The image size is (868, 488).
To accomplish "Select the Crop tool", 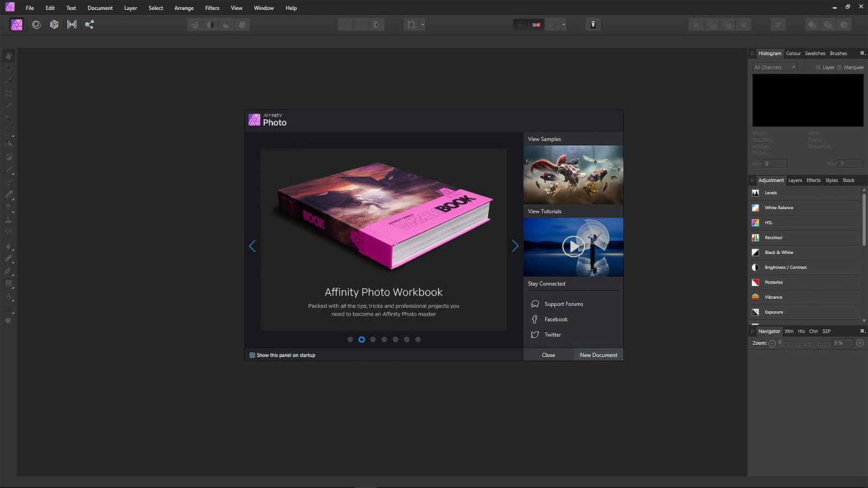I will coord(9,93).
